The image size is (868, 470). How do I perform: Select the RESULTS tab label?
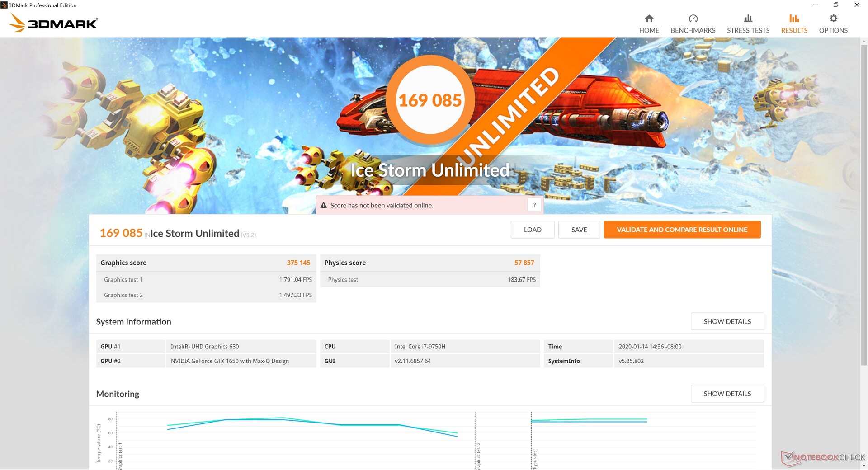794,30
